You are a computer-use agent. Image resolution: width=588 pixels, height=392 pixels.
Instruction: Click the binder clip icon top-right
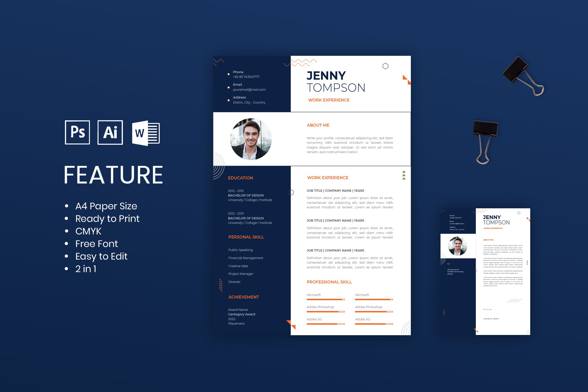[x=518, y=77]
